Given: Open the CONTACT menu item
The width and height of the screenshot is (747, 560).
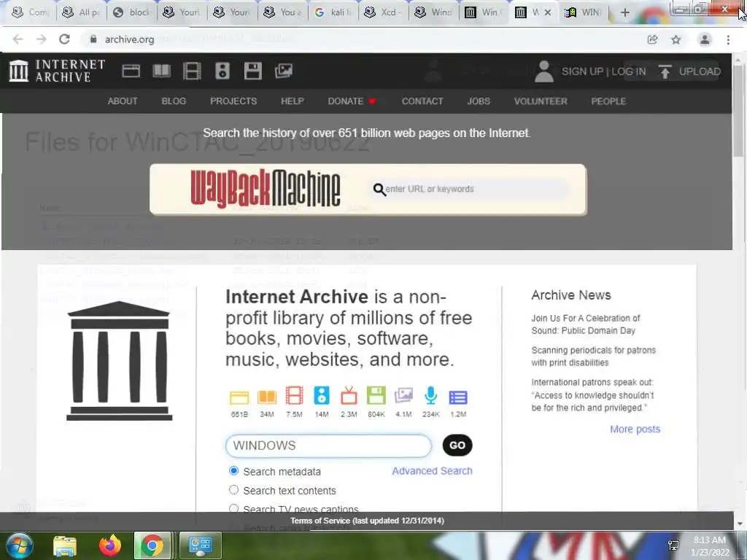Looking at the screenshot, I should (422, 101).
